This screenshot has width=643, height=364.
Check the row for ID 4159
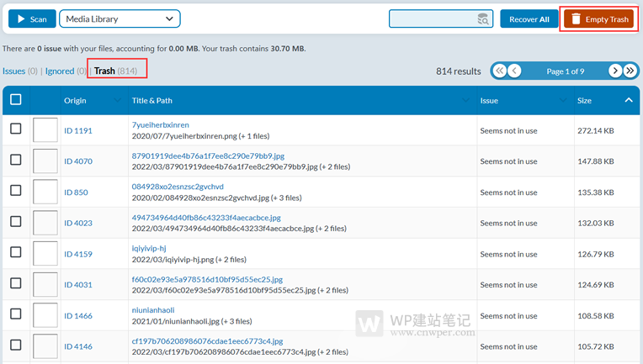pyautogui.click(x=16, y=253)
